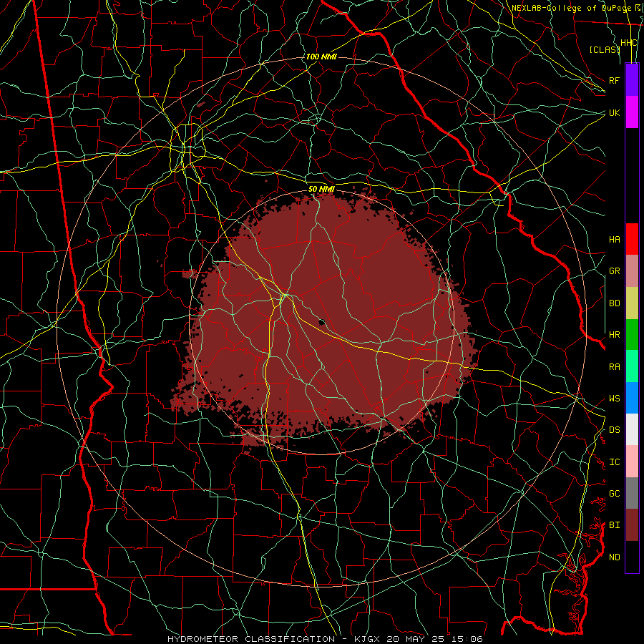Click the IC light pink legend swatch

pos(632,462)
